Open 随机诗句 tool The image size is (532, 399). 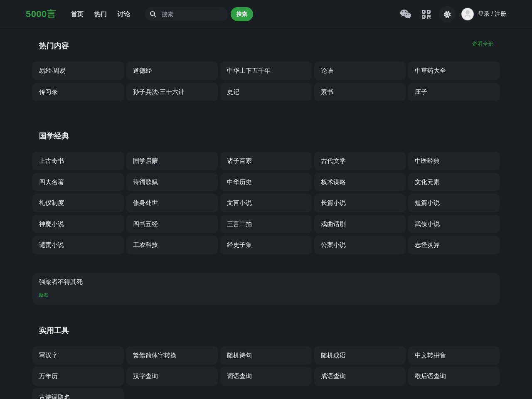pos(266,355)
